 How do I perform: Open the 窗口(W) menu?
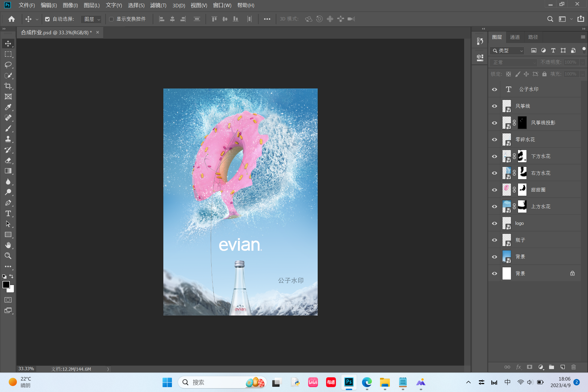coord(222,5)
